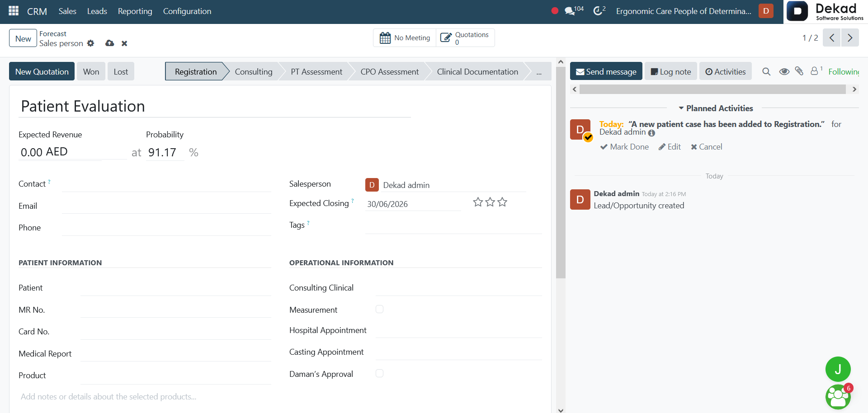Edit the planned activity

(670, 147)
